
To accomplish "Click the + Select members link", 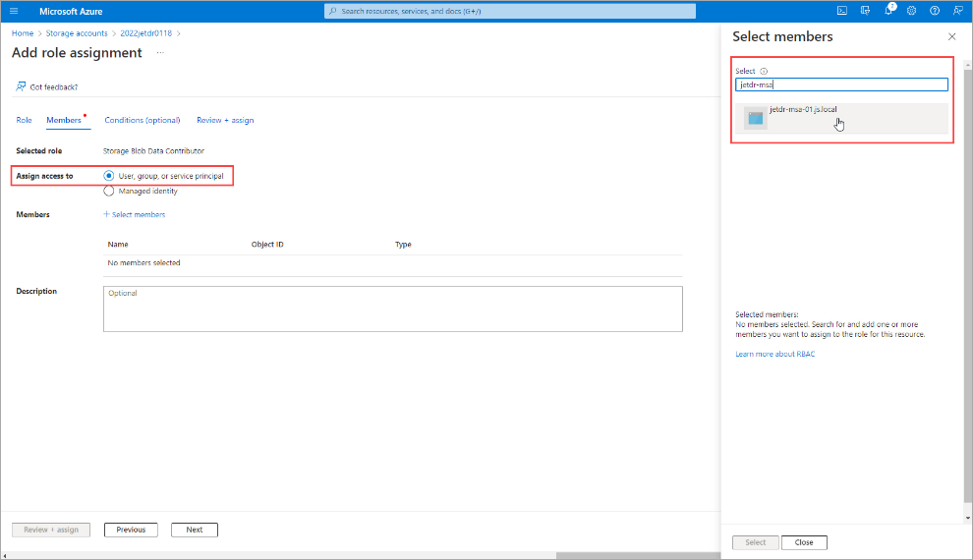I will (135, 214).
